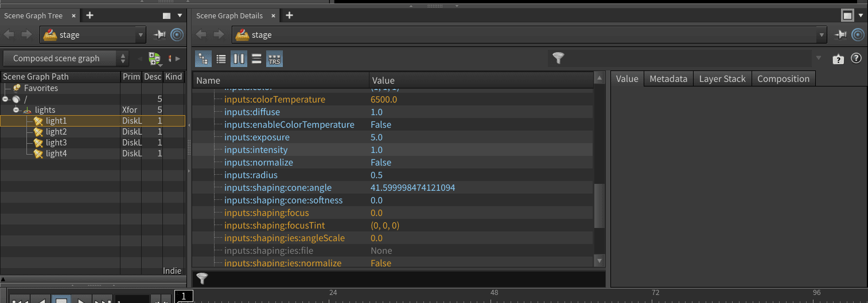Viewport: 868px width, 303px height.
Task: Maximize the Scene Graph Details pane
Action: click(x=847, y=15)
